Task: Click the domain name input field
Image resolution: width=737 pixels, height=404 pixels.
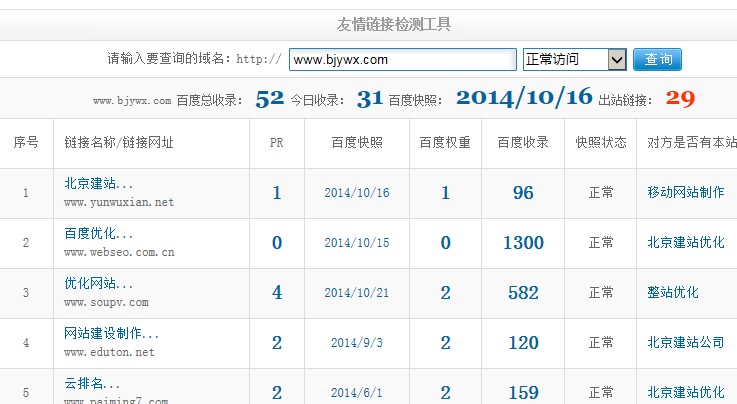Action: click(403, 60)
